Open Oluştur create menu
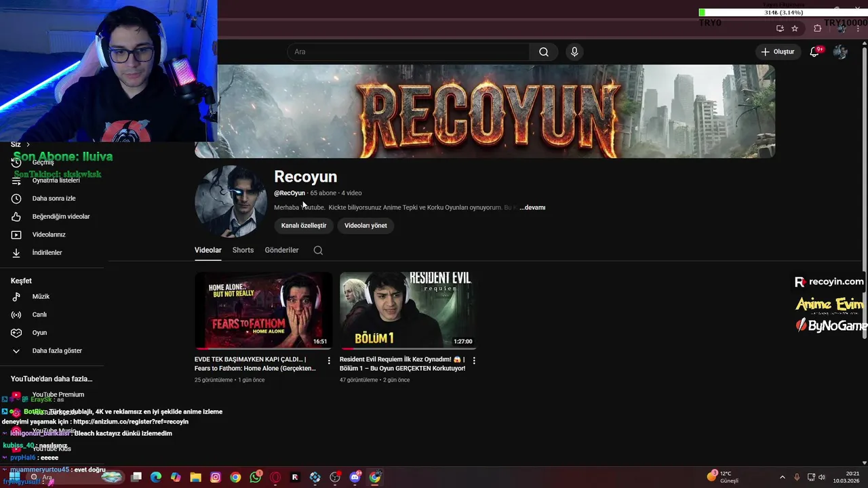Viewport: 868px width, 488px height. (777, 52)
